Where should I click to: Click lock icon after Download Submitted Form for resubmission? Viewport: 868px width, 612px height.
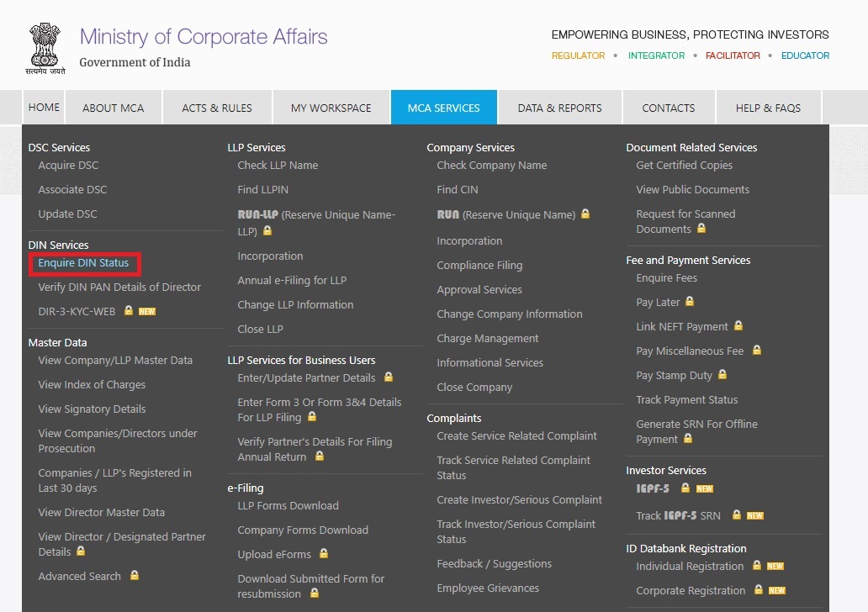point(315,594)
